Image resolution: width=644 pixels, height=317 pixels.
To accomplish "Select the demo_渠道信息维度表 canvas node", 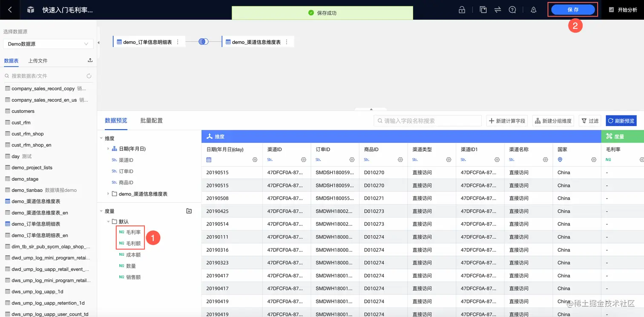I will [258, 42].
